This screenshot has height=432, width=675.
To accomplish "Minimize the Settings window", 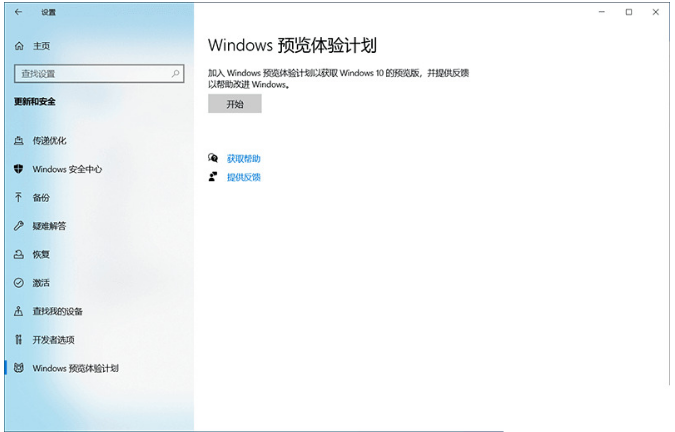I will [x=601, y=12].
